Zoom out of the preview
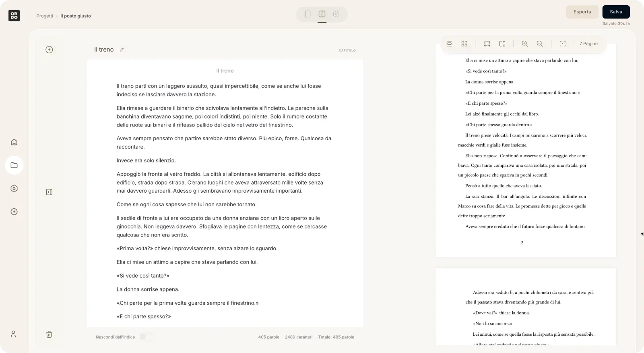The image size is (644, 353). [x=540, y=44]
